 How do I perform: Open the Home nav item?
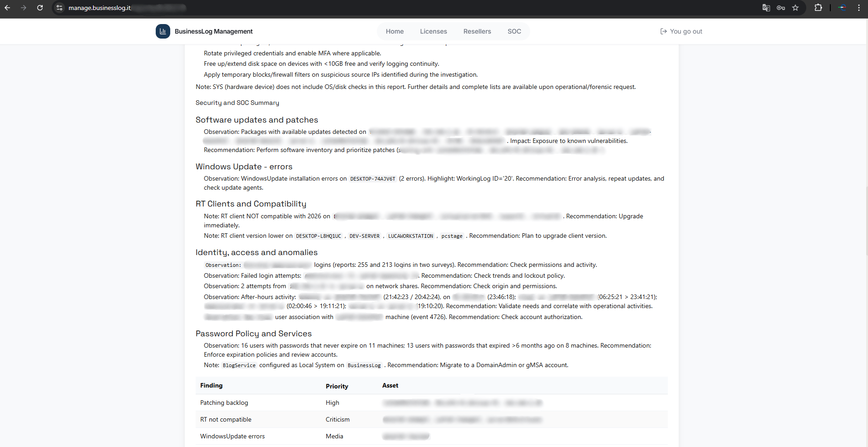(x=395, y=31)
